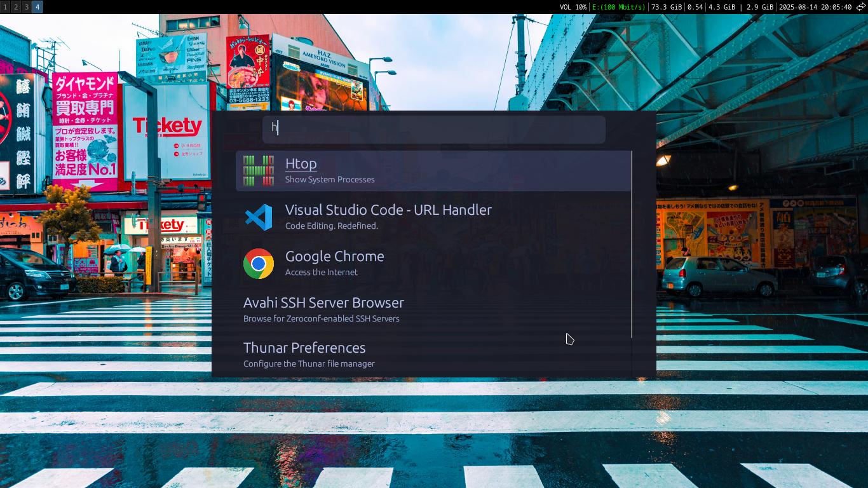Click the 4.3 GiB memory readout
This screenshot has width=868, height=488.
721,7
